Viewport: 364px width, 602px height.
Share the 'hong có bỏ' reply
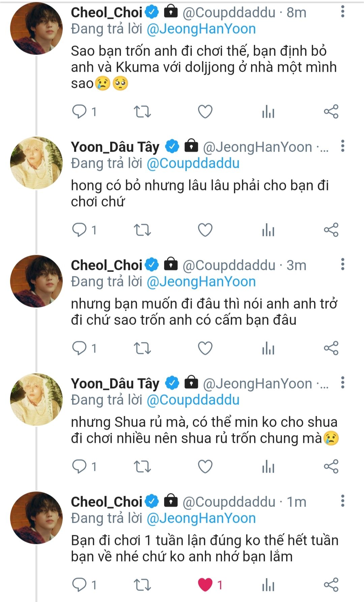(x=331, y=230)
